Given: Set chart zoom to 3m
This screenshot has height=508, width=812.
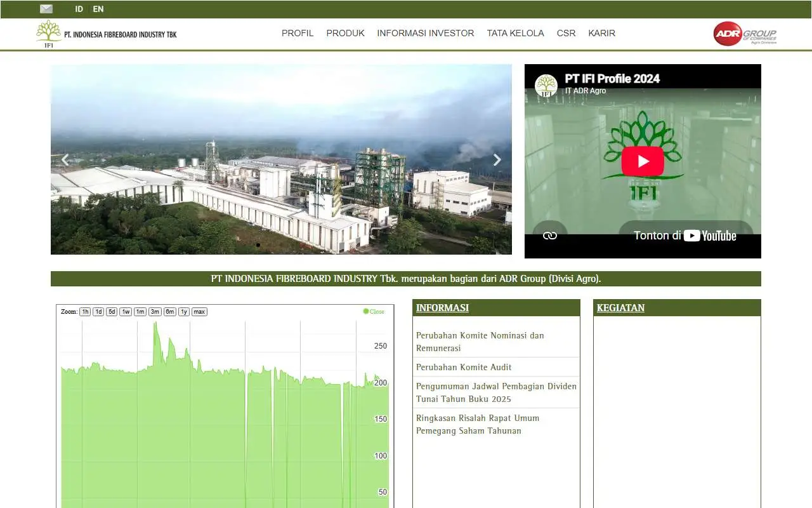Looking at the screenshot, I should click(155, 312).
